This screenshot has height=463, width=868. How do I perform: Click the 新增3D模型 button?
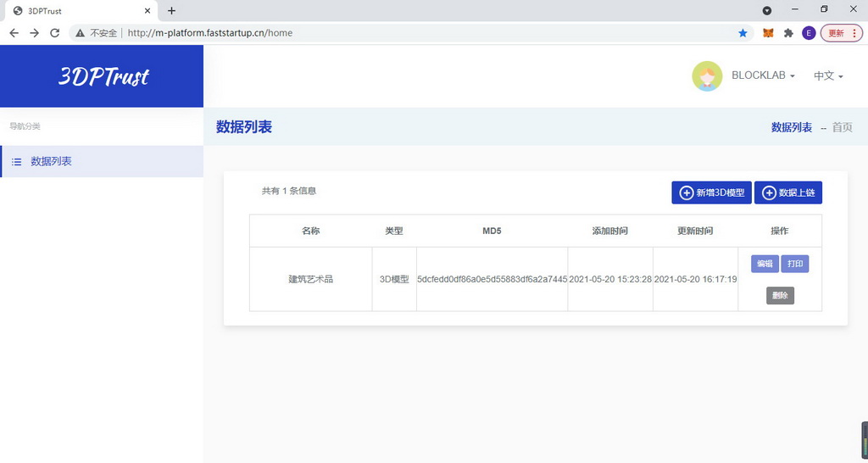click(x=711, y=192)
